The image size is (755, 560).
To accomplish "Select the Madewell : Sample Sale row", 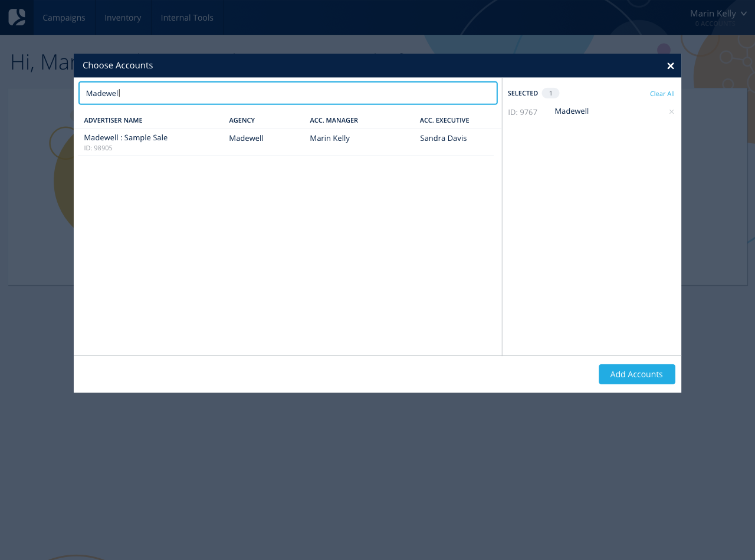I will coord(286,142).
